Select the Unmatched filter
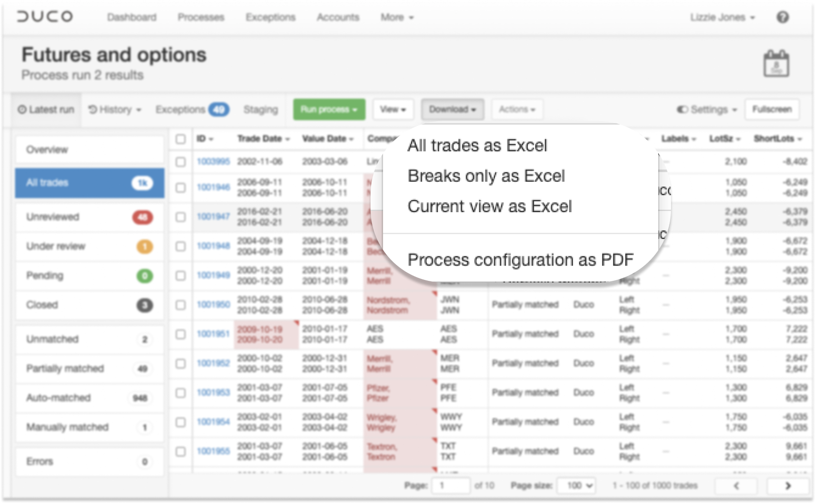The height and width of the screenshot is (504, 816). click(x=90, y=339)
